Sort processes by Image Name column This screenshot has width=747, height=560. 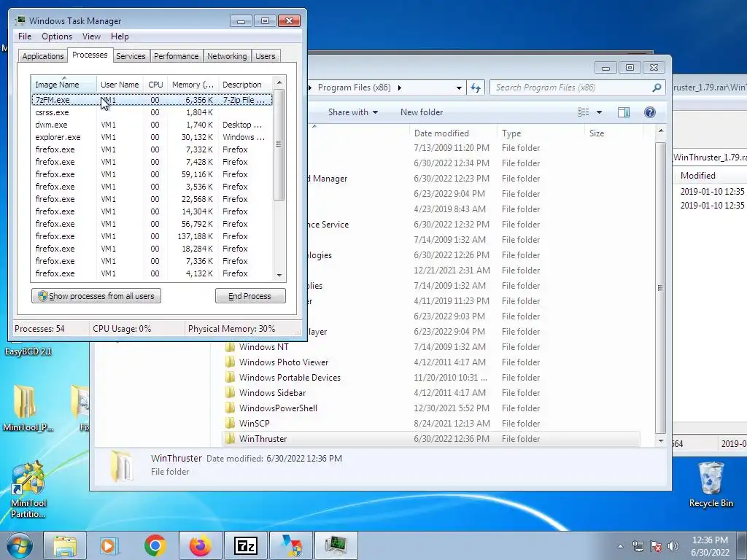pyautogui.click(x=64, y=85)
